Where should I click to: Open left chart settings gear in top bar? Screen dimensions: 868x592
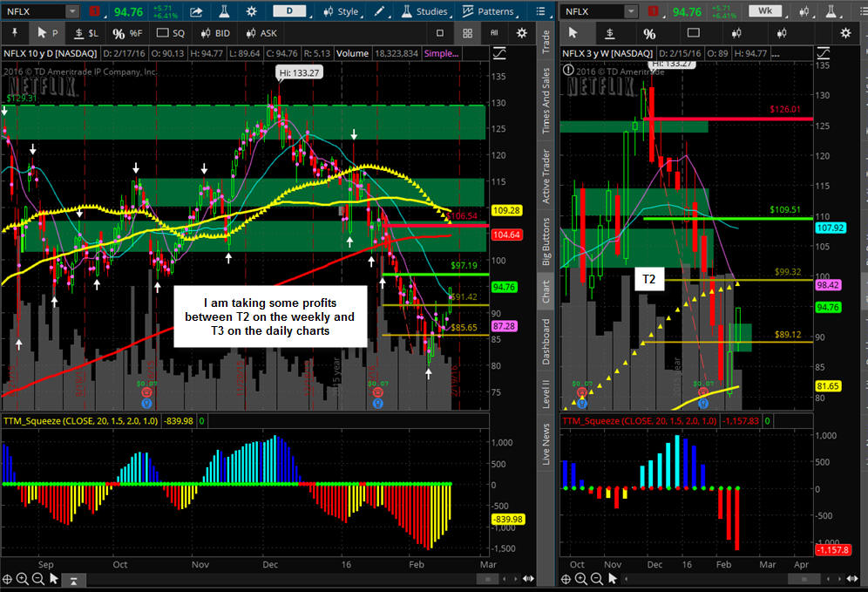[251, 11]
